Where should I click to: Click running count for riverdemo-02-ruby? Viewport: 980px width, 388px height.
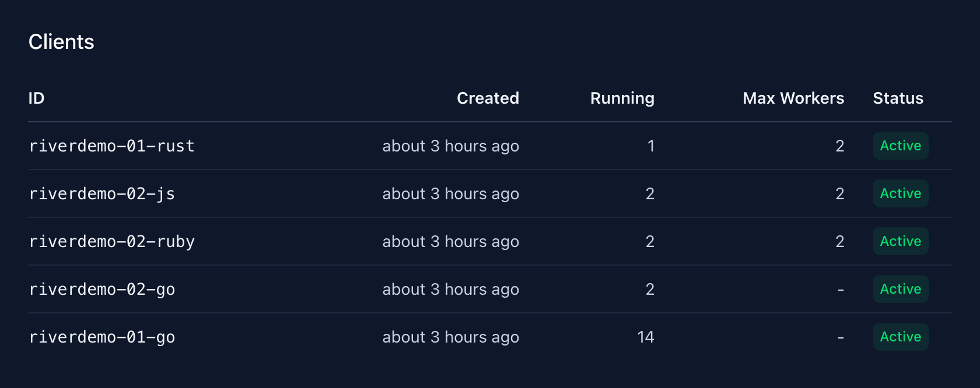coord(650,241)
